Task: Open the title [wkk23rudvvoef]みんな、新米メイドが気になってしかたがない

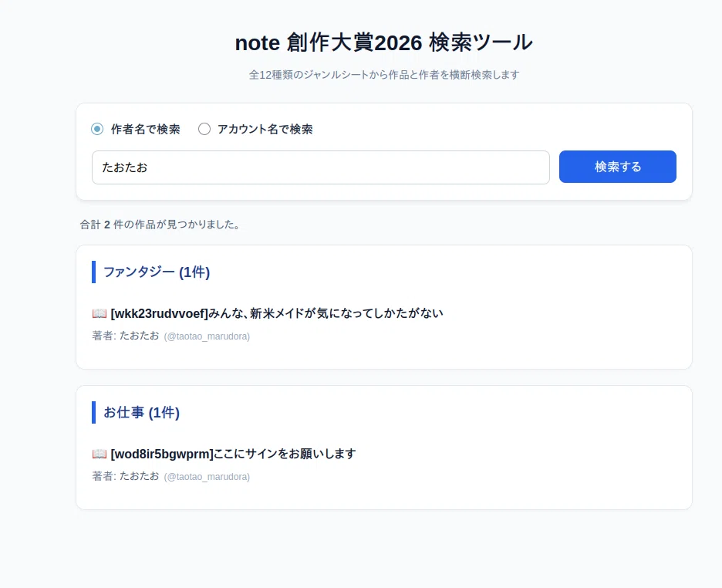Action: pyautogui.click(x=277, y=313)
